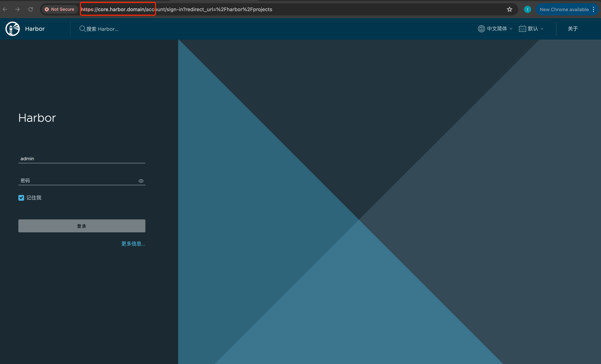Open the Not Secure site info badge

click(x=60, y=9)
